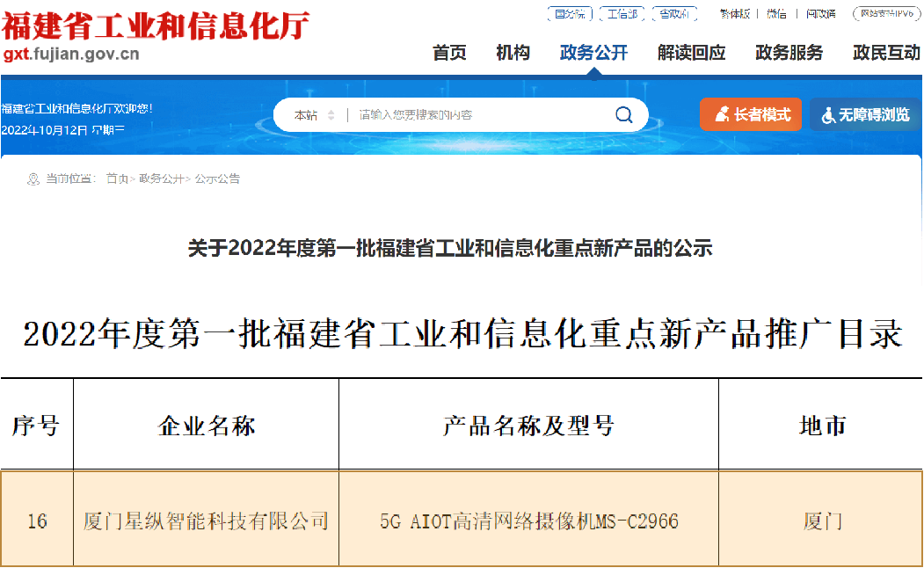Click the 国务院 link at top
The width and height of the screenshot is (924, 568).
[571, 13]
